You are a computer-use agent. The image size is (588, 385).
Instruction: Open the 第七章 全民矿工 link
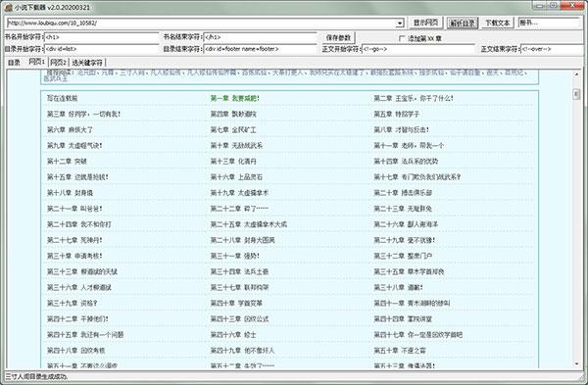pos(233,129)
